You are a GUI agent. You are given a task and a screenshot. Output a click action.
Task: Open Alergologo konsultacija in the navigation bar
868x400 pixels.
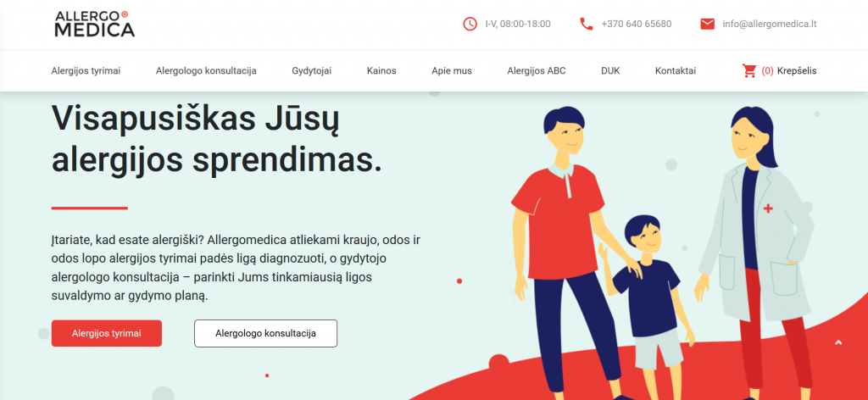point(206,71)
